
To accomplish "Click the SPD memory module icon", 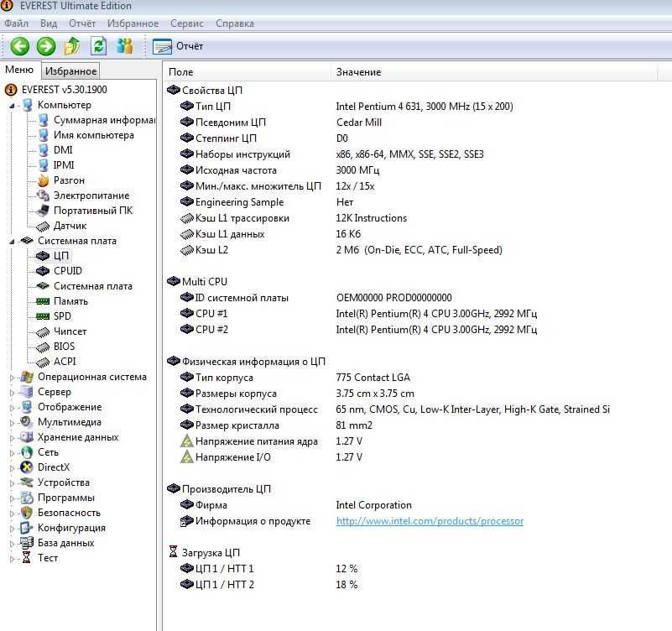I will pyautogui.click(x=43, y=316).
